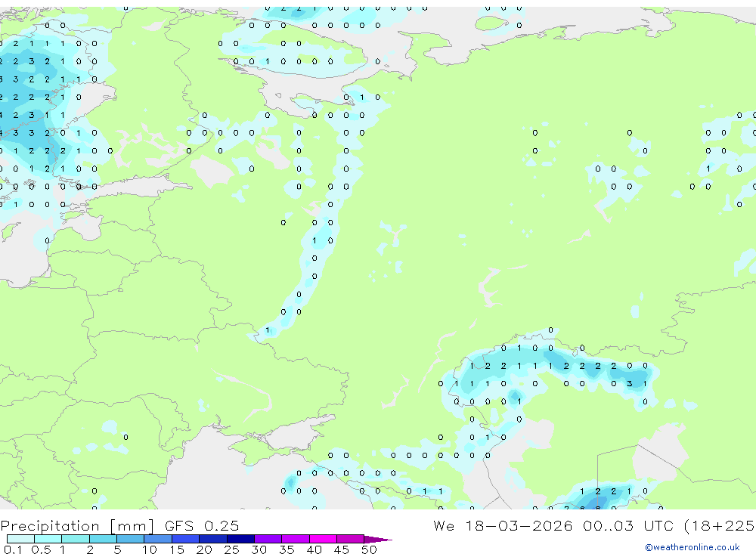Click the 'GFS 0.25' model label
The image size is (756, 554).
[202, 525]
